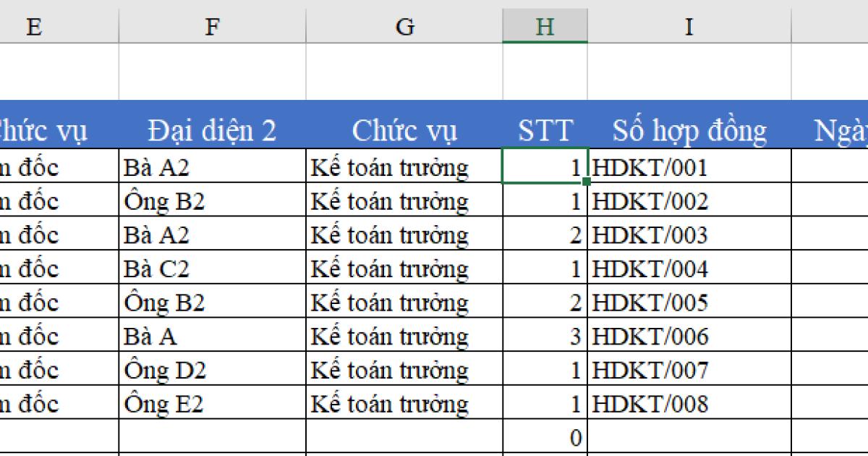Click the cell containing 'Ông D2'

(x=211, y=369)
